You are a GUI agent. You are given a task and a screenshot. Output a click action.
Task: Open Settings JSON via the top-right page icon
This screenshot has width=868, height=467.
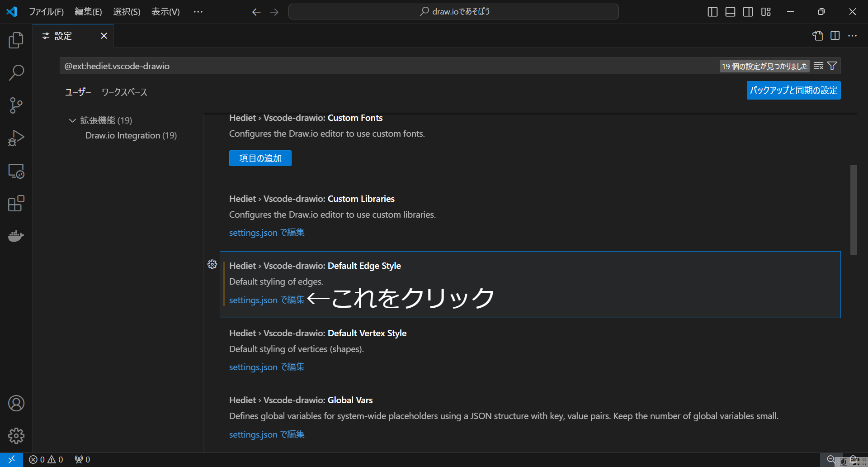(x=817, y=36)
